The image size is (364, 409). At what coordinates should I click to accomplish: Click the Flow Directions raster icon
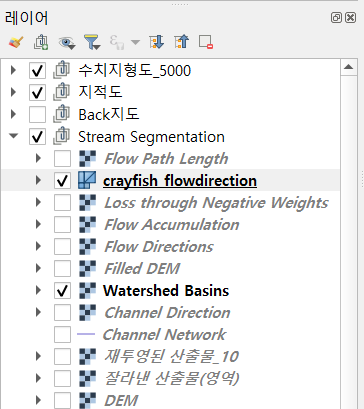pyautogui.click(x=88, y=246)
